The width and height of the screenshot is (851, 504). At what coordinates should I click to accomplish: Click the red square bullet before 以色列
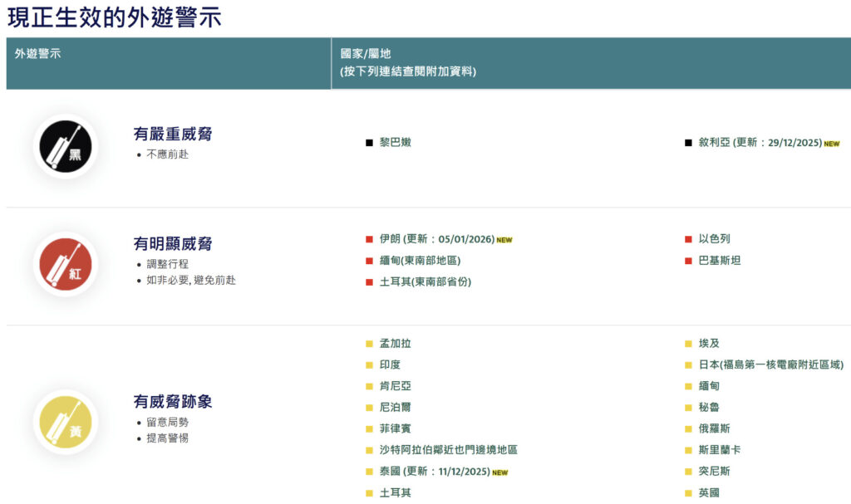click(x=688, y=239)
